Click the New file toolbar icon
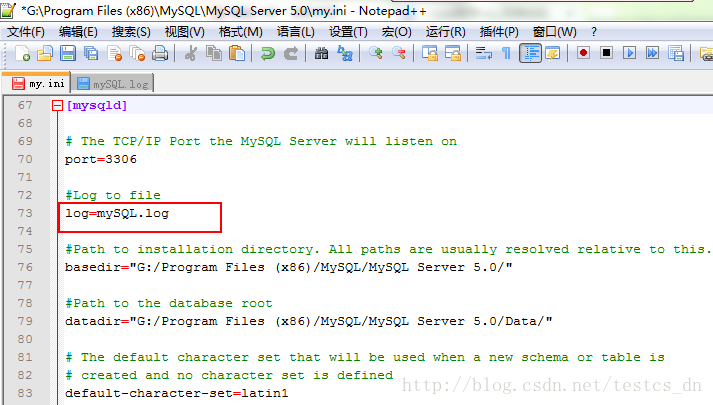 tap(22, 53)
